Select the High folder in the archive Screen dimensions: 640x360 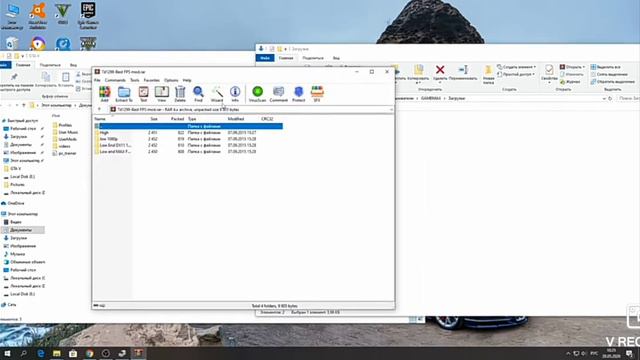[188, 133]
